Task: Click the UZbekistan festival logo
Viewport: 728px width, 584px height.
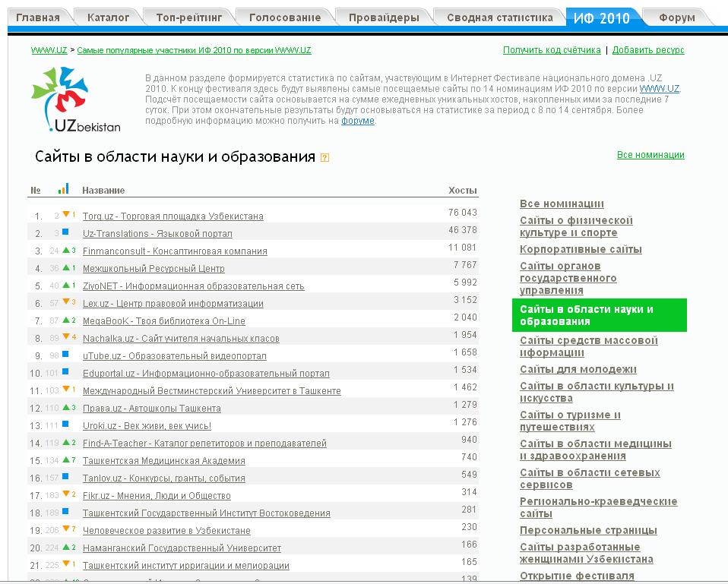Action: 76,99
